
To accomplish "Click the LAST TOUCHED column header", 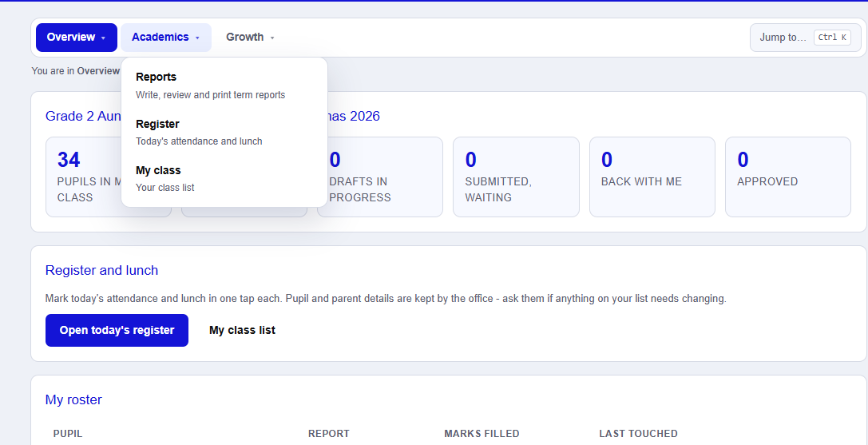I will pos(638,433).
